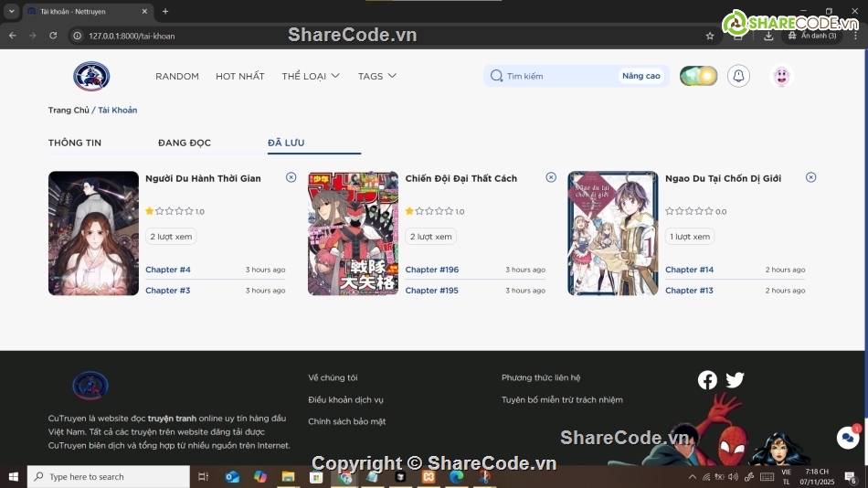Open the Twitter icon in footer
Image resolution: width=868 pixels, height=488 pixels.
735,380
